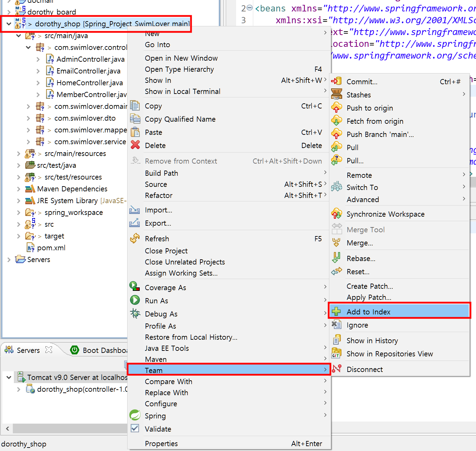Open Properties from the context menu
Screen dimensions: 476x451
[x=161, y=443]
